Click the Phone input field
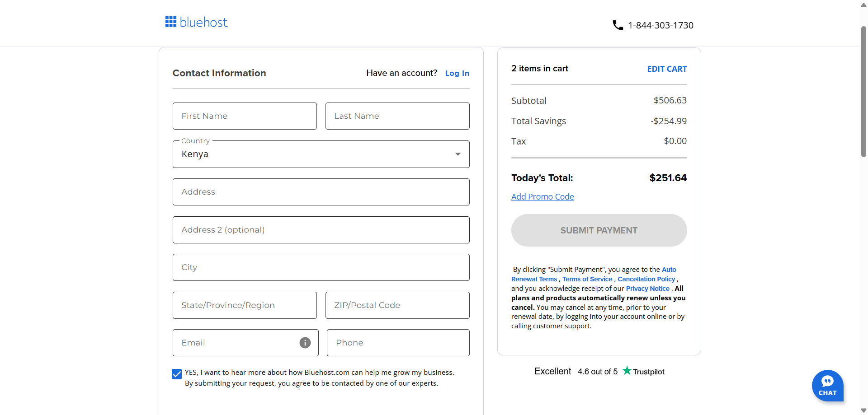This screenshot has height=415, width=868. pyautogui.click(x=398, y=343)
